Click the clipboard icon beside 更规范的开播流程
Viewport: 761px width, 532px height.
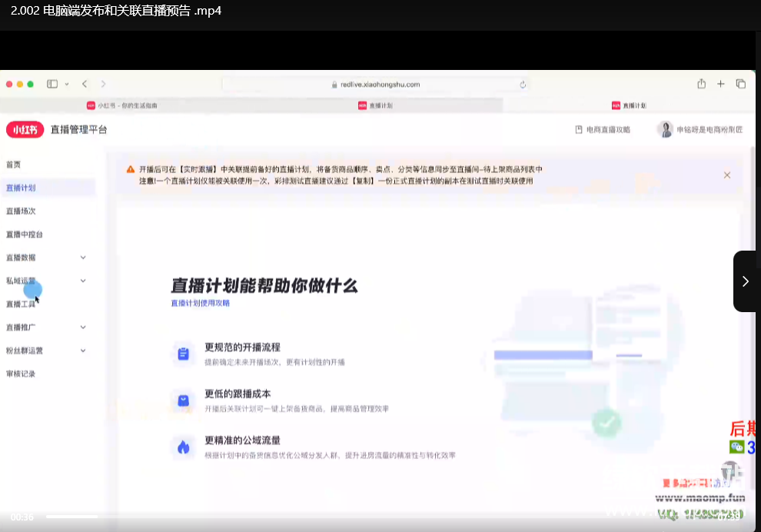[x=183, y=354]
